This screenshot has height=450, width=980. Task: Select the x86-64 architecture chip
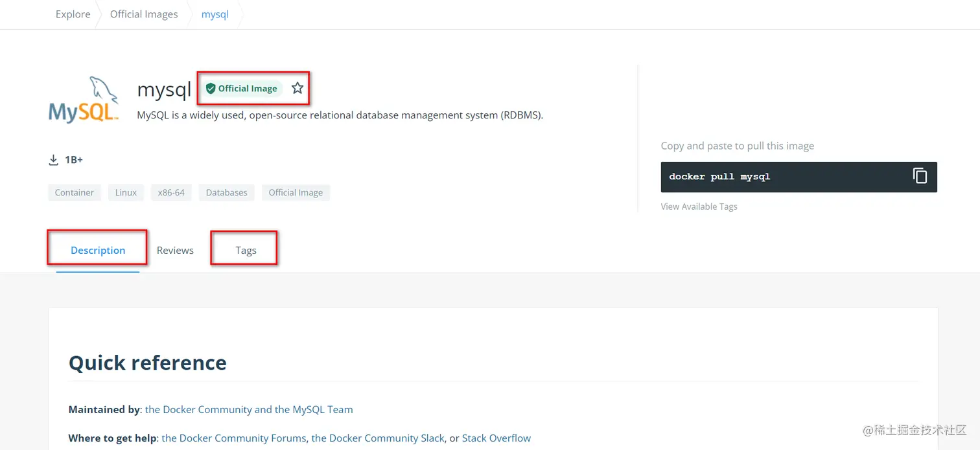point(171,192)
